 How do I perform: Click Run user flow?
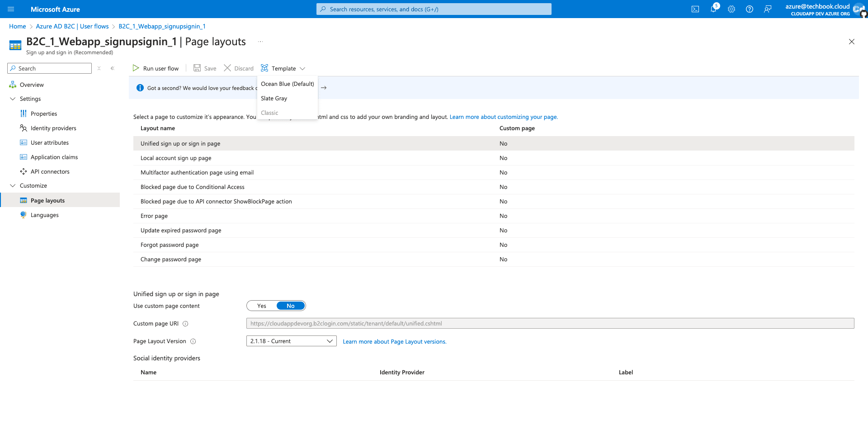[156, 68]
